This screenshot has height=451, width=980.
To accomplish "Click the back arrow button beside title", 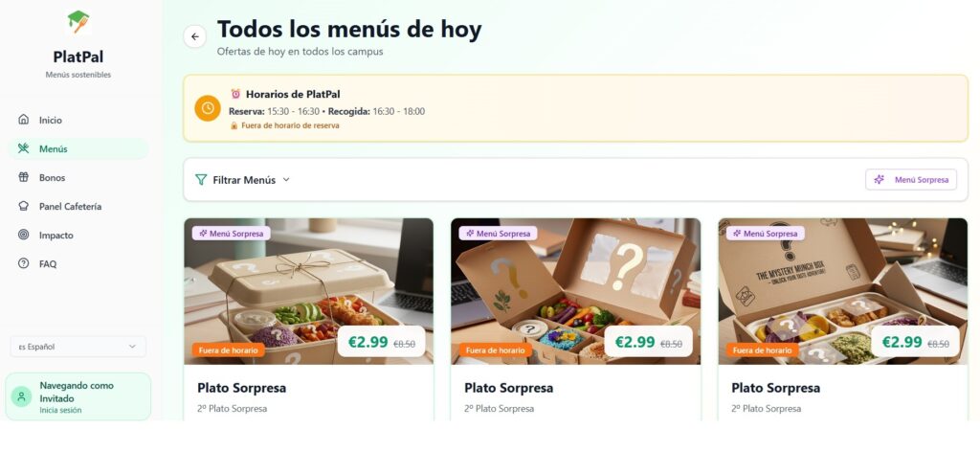I will tap(195, 37).
